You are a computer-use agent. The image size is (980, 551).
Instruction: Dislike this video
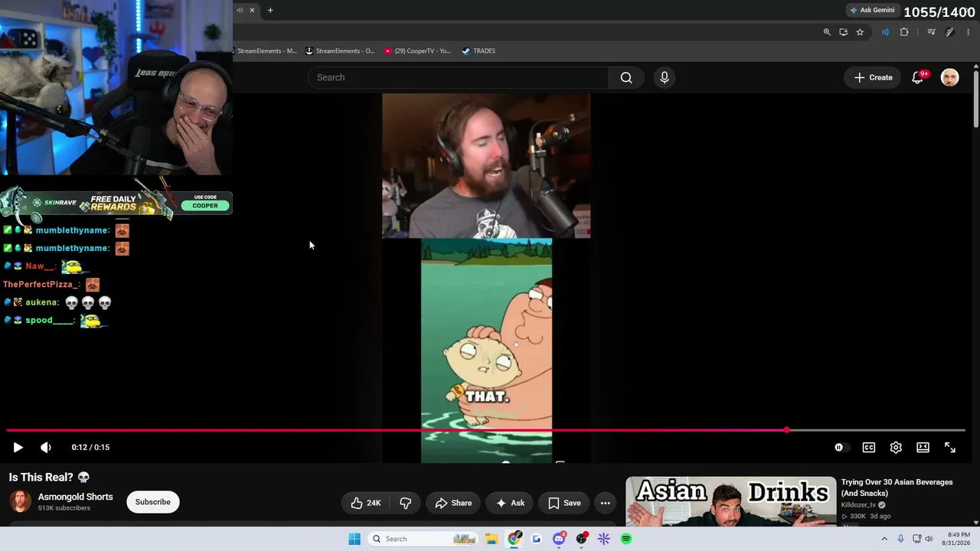point(405,503)
